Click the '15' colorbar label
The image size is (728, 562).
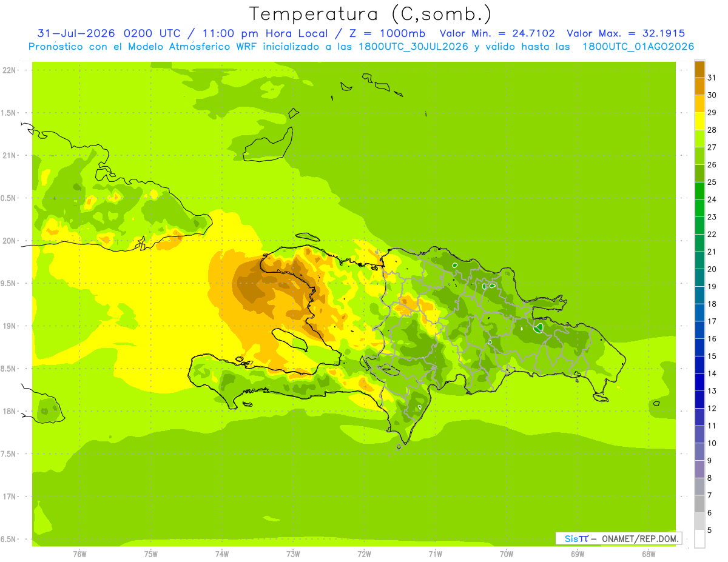point(712,356)
